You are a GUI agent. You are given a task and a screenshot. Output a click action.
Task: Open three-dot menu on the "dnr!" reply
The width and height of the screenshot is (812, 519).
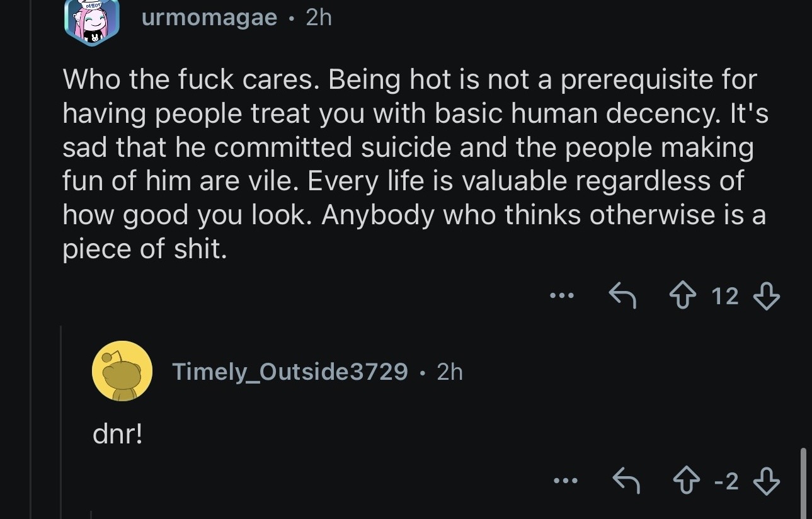(565, 482)
